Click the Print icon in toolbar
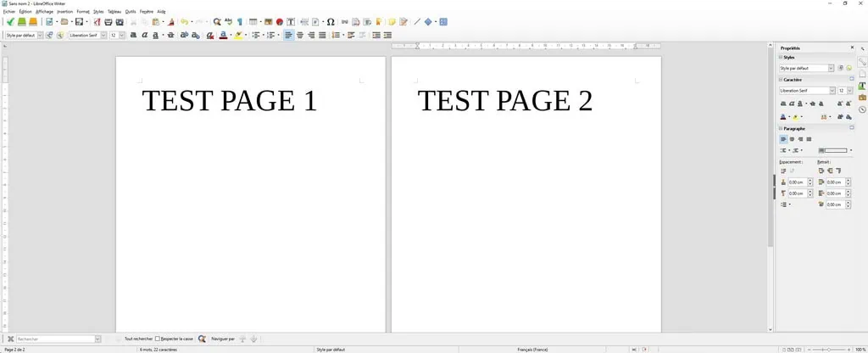 pyautogui.click(x=108, y=22)
